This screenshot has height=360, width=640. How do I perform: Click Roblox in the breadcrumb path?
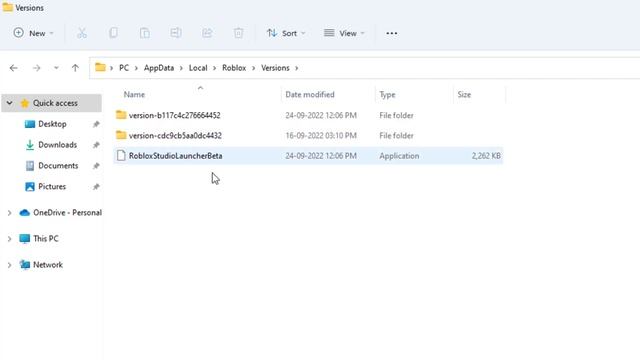(x=234, y=68)
